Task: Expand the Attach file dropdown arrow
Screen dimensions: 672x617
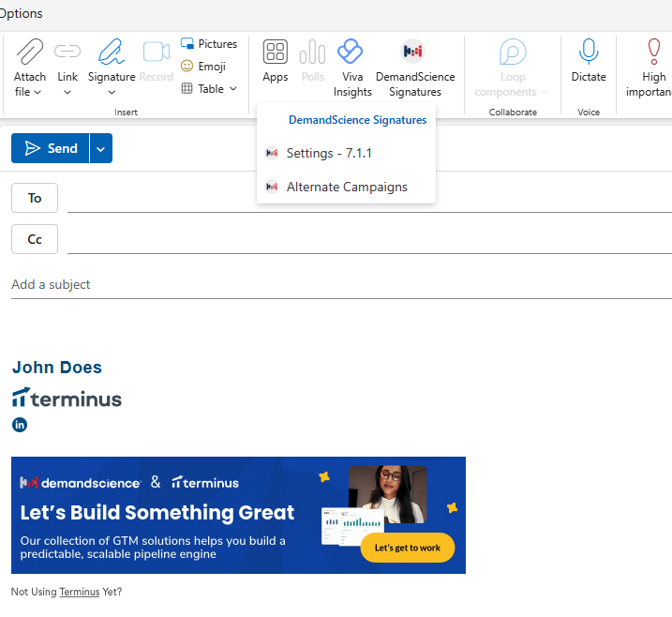Action: tap(37, 92)
